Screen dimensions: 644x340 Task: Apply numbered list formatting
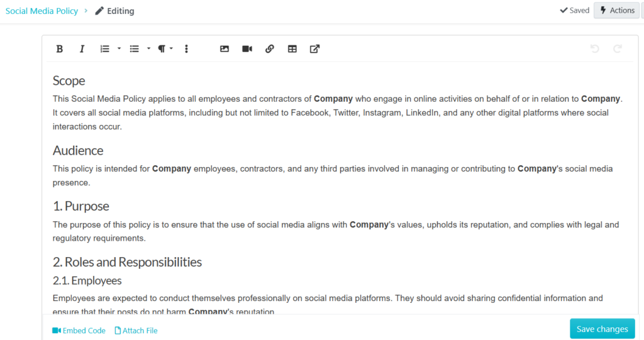pos(105,49)
